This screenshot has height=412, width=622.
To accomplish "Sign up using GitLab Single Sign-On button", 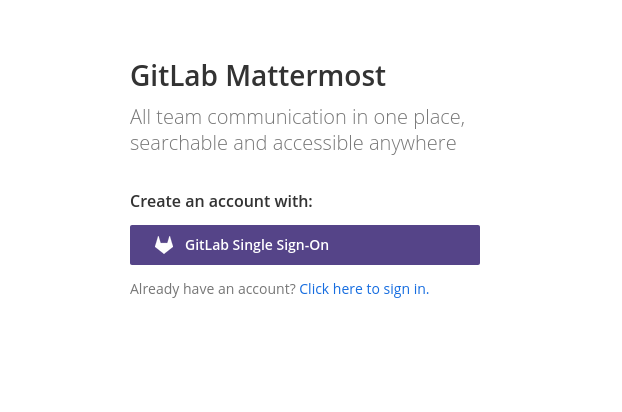I will (x=305, y=245).
